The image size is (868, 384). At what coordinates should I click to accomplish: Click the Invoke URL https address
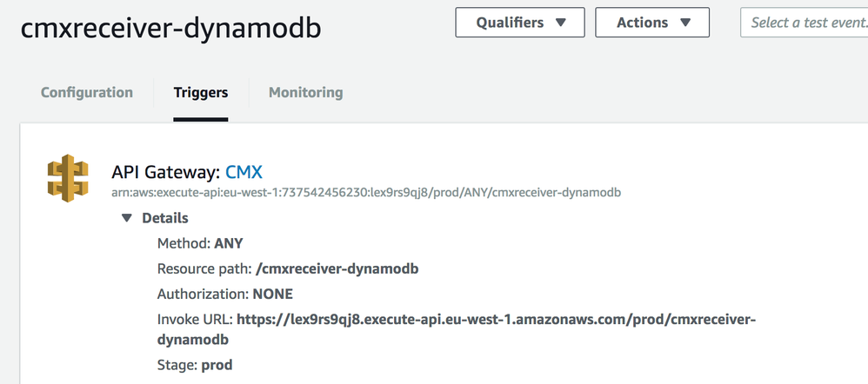pos(457,329)
